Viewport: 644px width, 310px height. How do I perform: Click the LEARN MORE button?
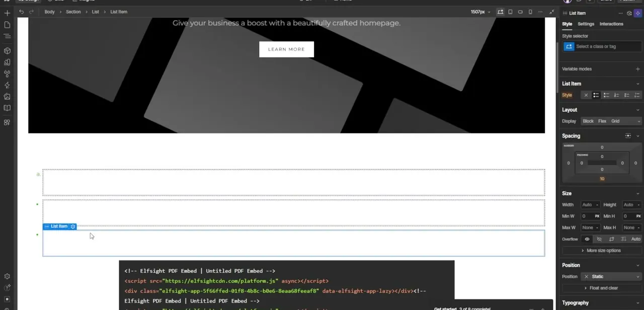pos(286,49)
